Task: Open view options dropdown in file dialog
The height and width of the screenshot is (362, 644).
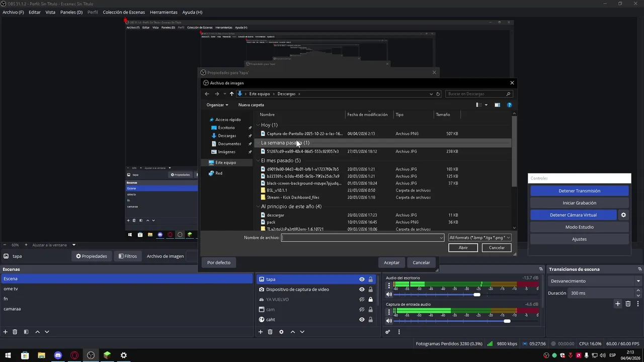Action: pos(486,105)
